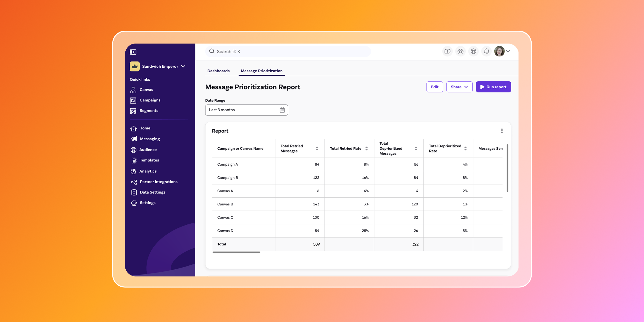644x322 pixels.
Task: Click the Canvas B value 143
Action: [316, 204]
